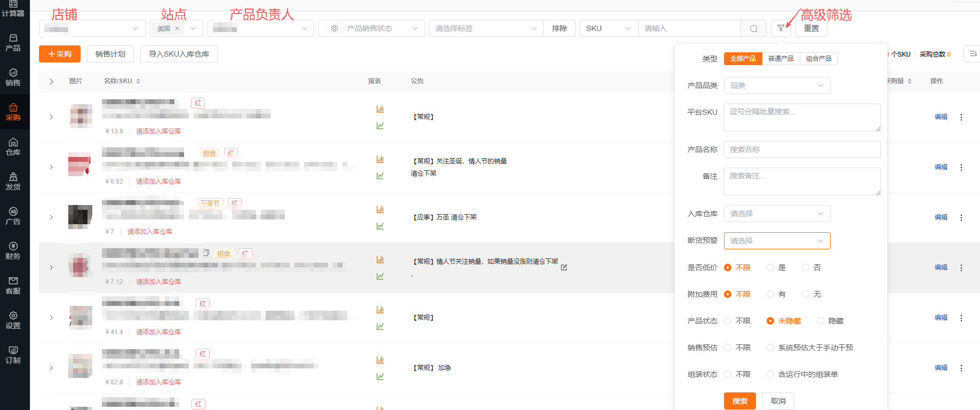
Task: Click the search magnifier icon
Action: coord(753,29)
